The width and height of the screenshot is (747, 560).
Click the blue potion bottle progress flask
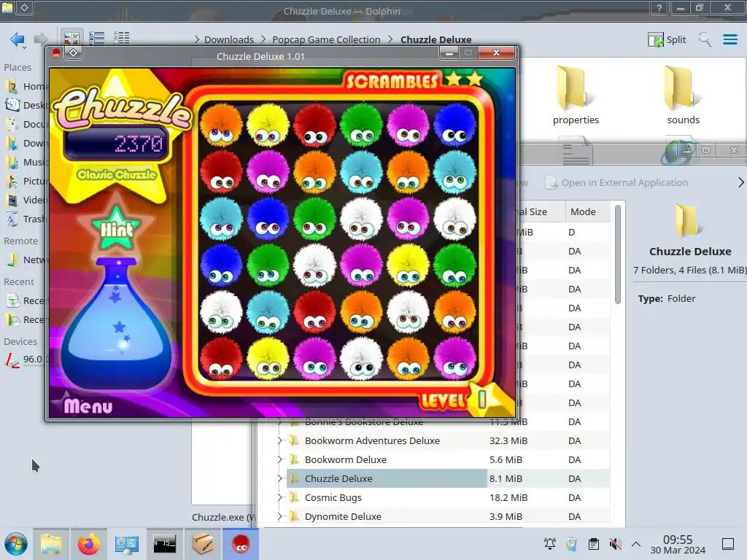click(x=117, y=324)
